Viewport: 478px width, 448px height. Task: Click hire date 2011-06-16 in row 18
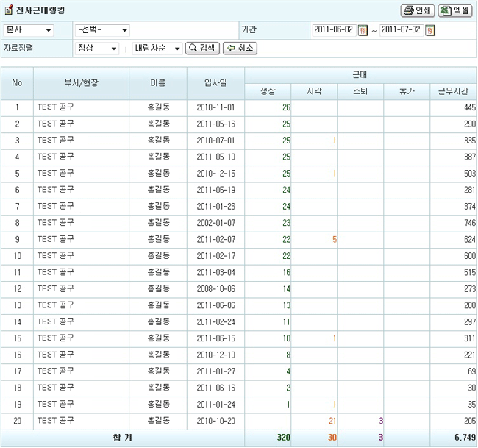pos(215,388)
